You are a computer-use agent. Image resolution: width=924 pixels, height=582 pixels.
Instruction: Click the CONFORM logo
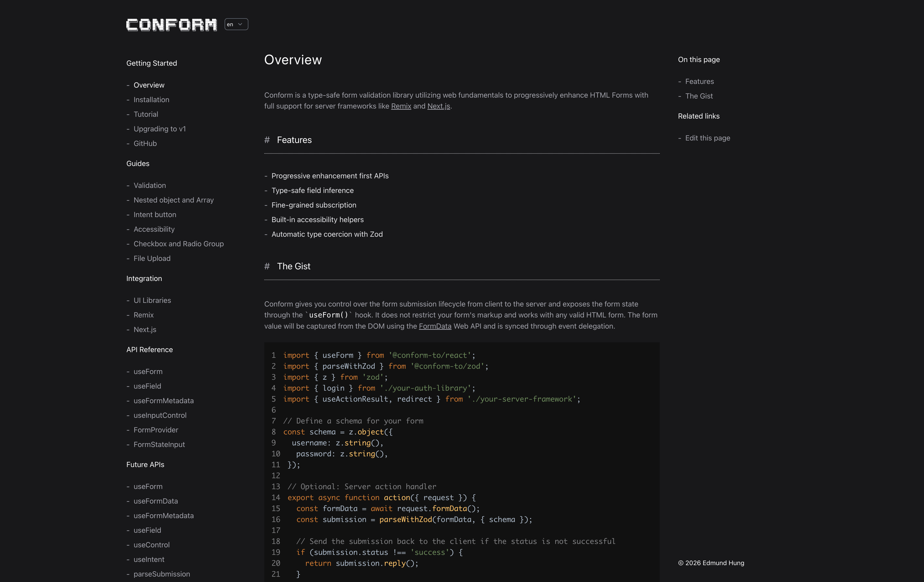(x=171, y=25)
